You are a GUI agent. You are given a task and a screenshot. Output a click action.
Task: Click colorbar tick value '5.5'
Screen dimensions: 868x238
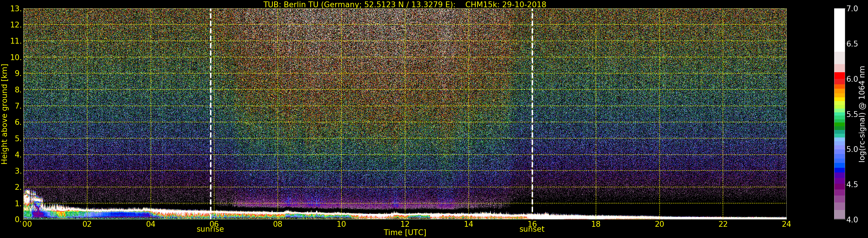(x=852, y=114)
